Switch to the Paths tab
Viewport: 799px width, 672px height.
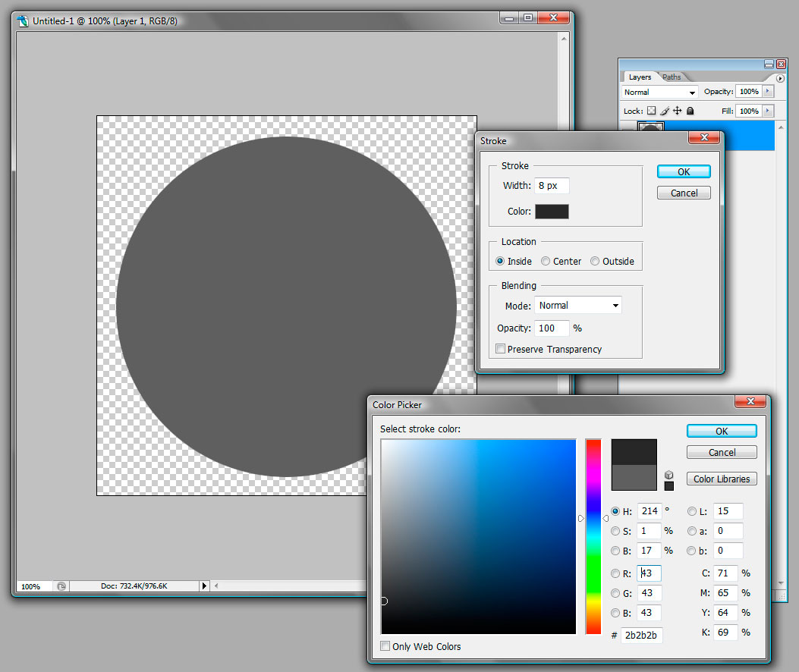pyautogui.click(x=672, y=77)
